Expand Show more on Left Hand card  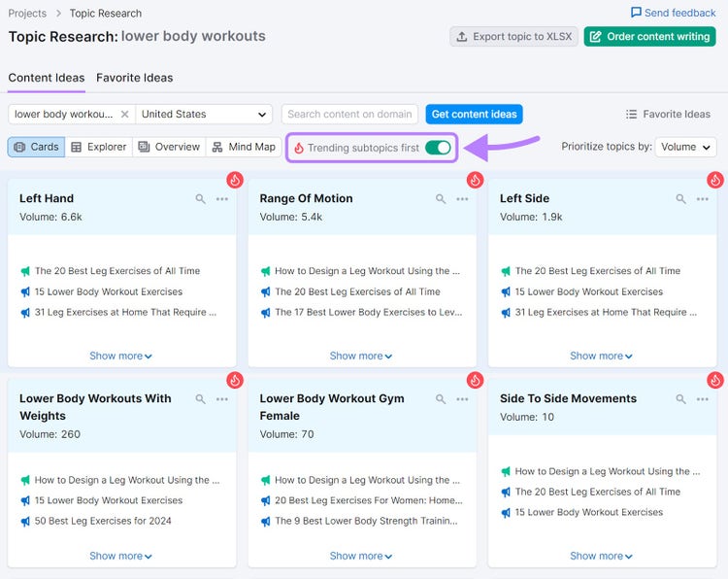(x=120, y=356)
